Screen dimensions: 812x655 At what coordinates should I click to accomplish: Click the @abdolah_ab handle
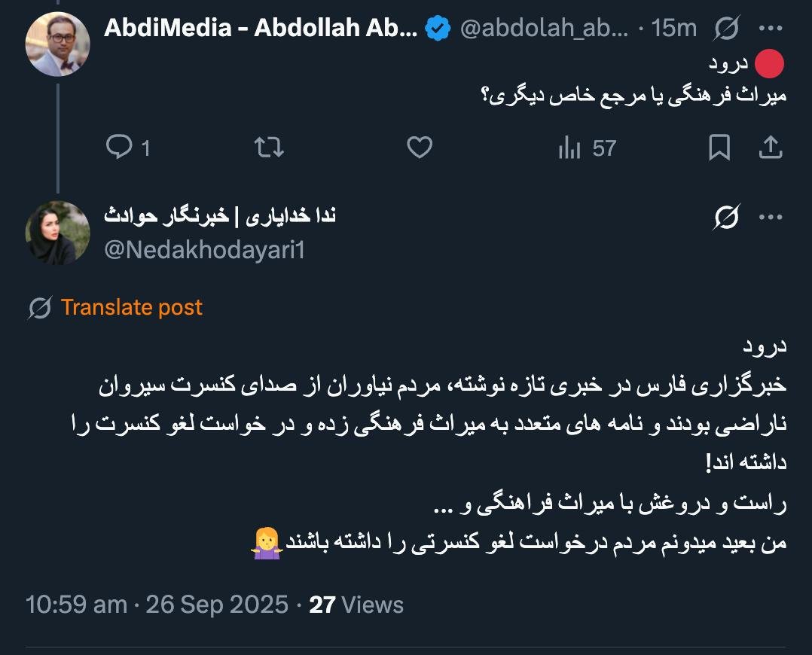(543, 29)
